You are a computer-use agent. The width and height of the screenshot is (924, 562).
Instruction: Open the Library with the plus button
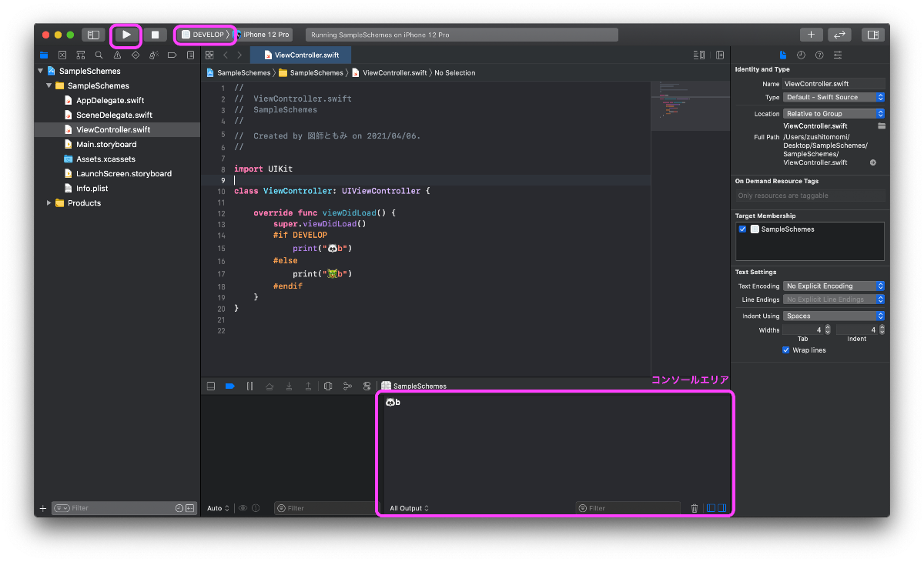[811, 35]
